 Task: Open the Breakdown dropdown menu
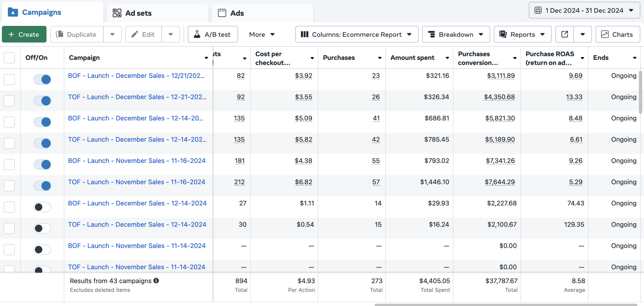[456, 34]
